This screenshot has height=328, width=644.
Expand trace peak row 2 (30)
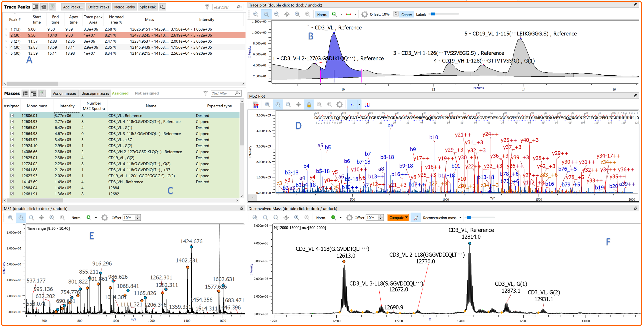(x=6, y=35)
